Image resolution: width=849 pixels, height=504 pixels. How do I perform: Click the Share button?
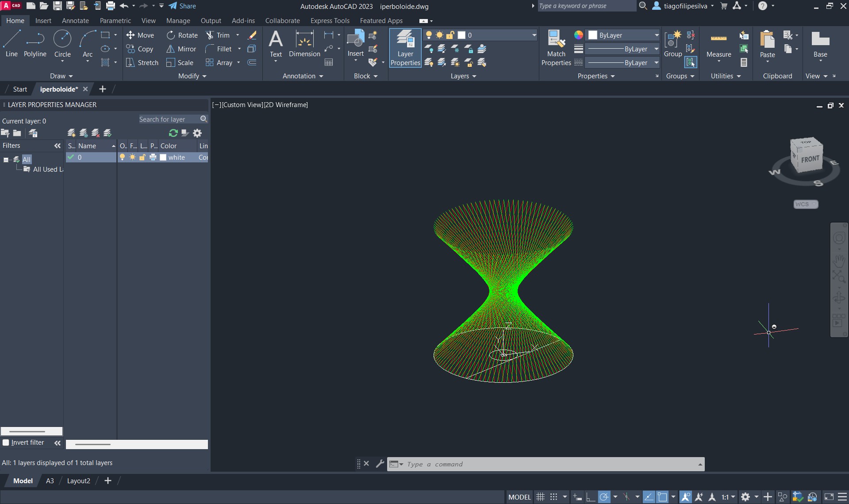tap(182, 6)
